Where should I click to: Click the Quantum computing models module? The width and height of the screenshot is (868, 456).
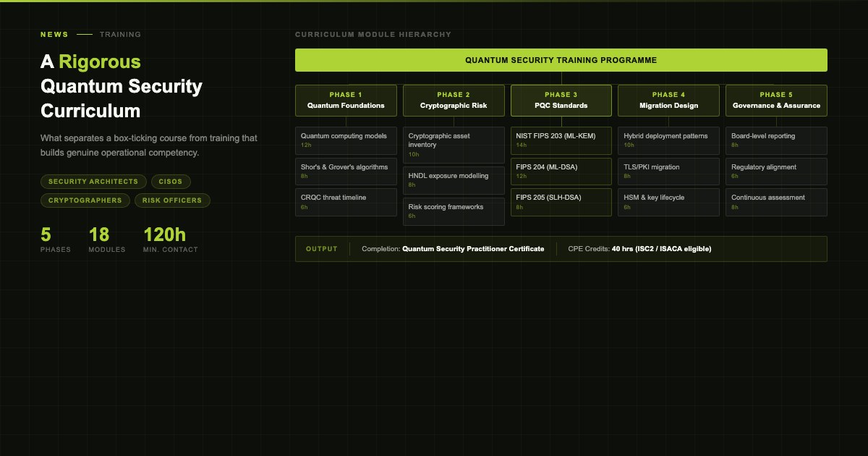346,140
